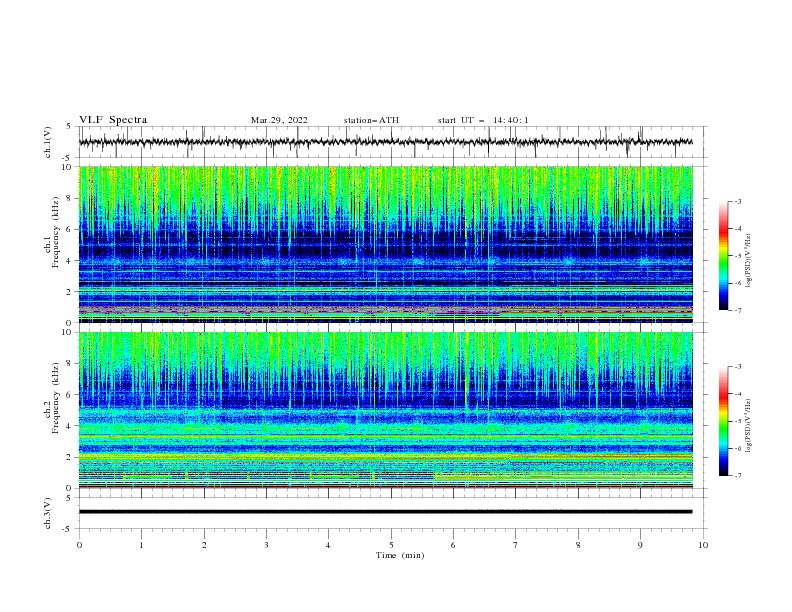
Task: Click the "start UT = 14:40: 1" text
Action: point(482,120)
